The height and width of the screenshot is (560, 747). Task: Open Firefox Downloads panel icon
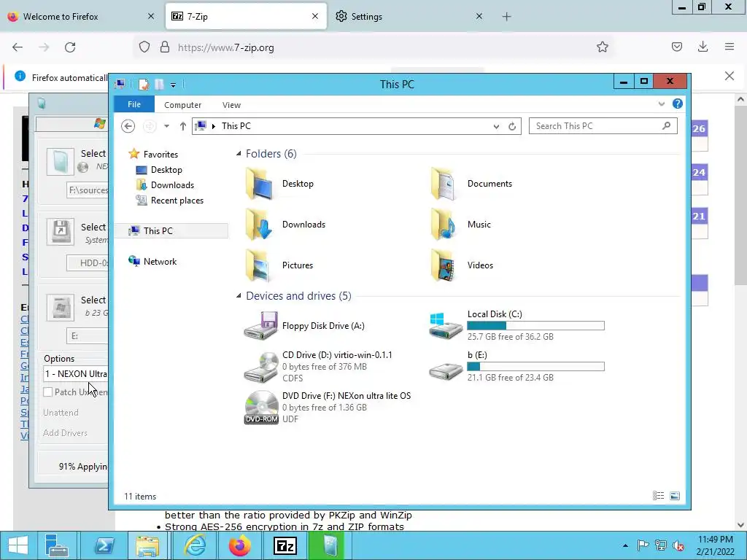click(703, 47)
